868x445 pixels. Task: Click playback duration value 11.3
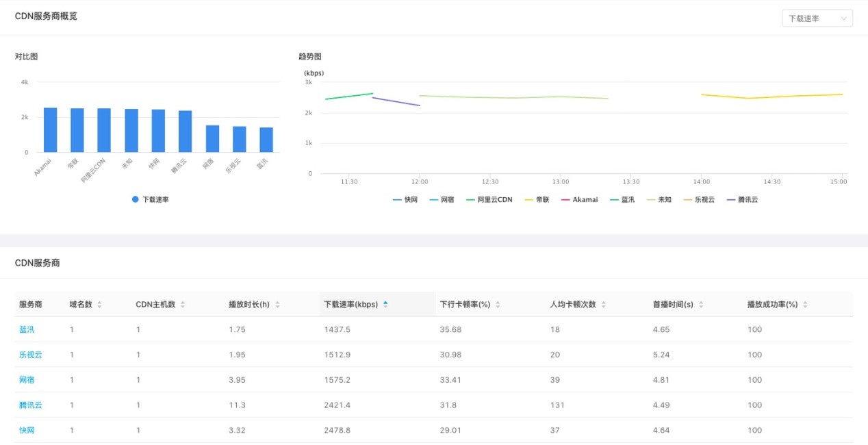[237, 405]
